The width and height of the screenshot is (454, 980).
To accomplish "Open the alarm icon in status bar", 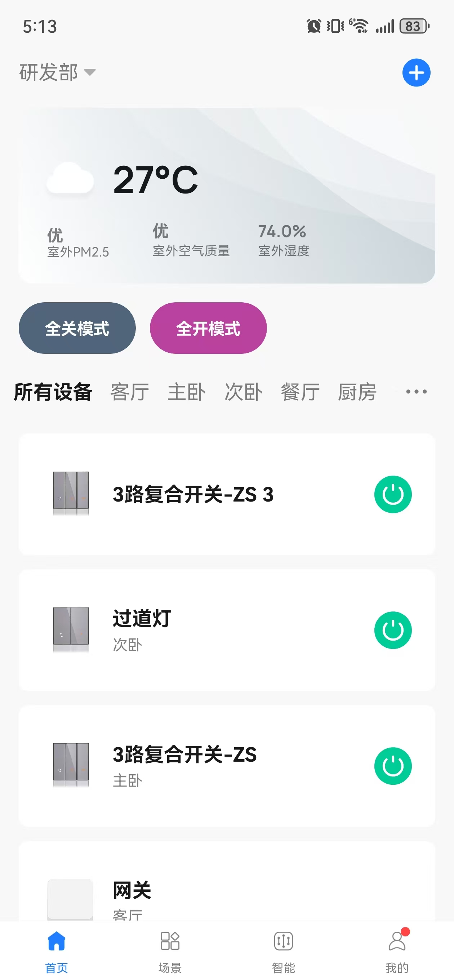I will pyautogui.click(x=313, y=26).
